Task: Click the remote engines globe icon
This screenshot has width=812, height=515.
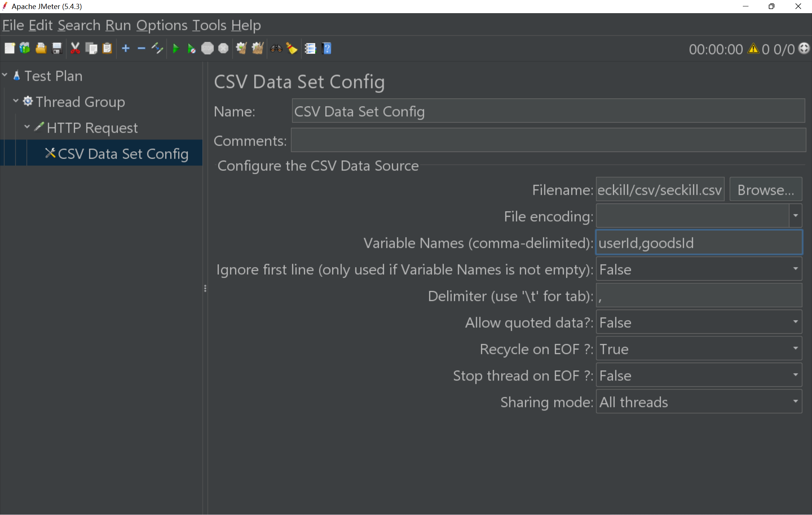Action: pos(804,49)
